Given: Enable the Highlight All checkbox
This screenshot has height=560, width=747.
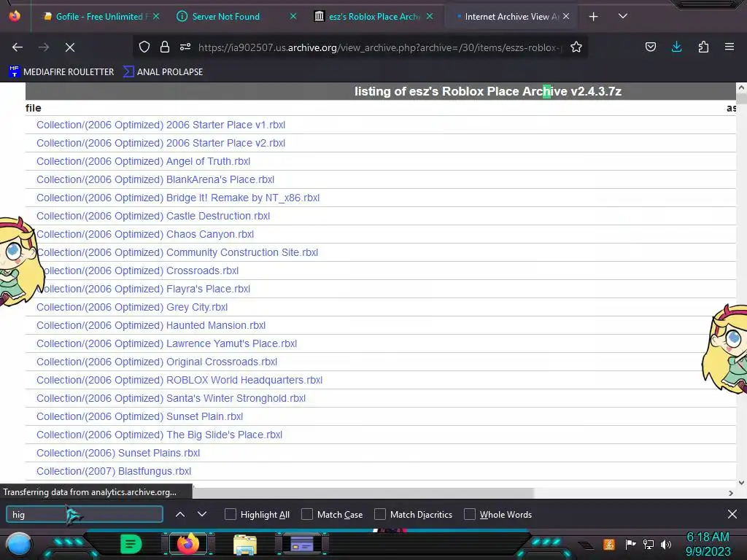Looking at the screenshot, I should (x=230, y=514).
